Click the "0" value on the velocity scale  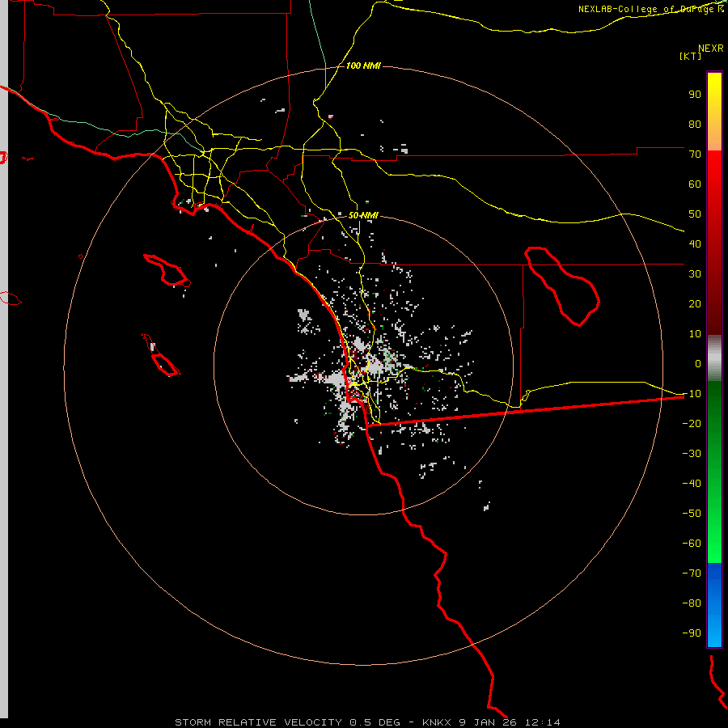[698, 364]
